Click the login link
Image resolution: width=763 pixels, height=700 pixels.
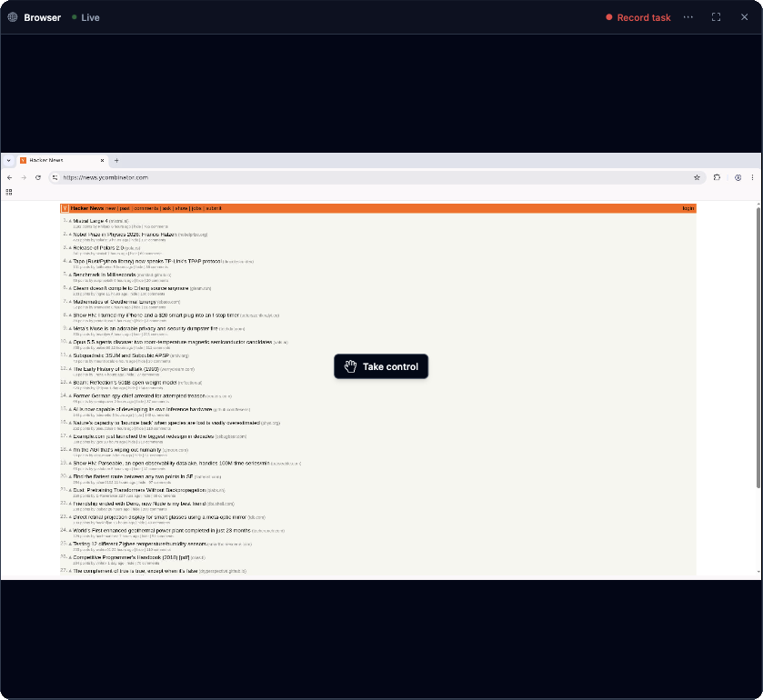[688, 208]
